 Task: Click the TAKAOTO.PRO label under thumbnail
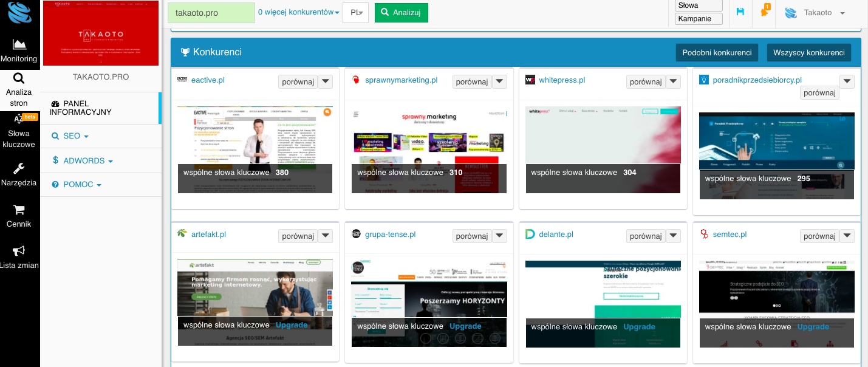click(x=101, y=77)
